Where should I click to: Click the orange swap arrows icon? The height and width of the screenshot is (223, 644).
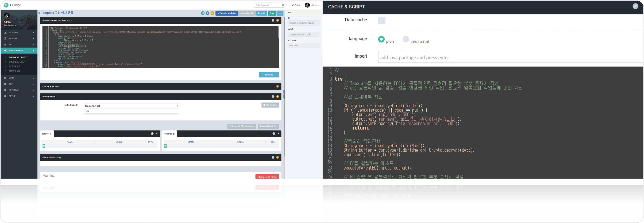[212, 13]
